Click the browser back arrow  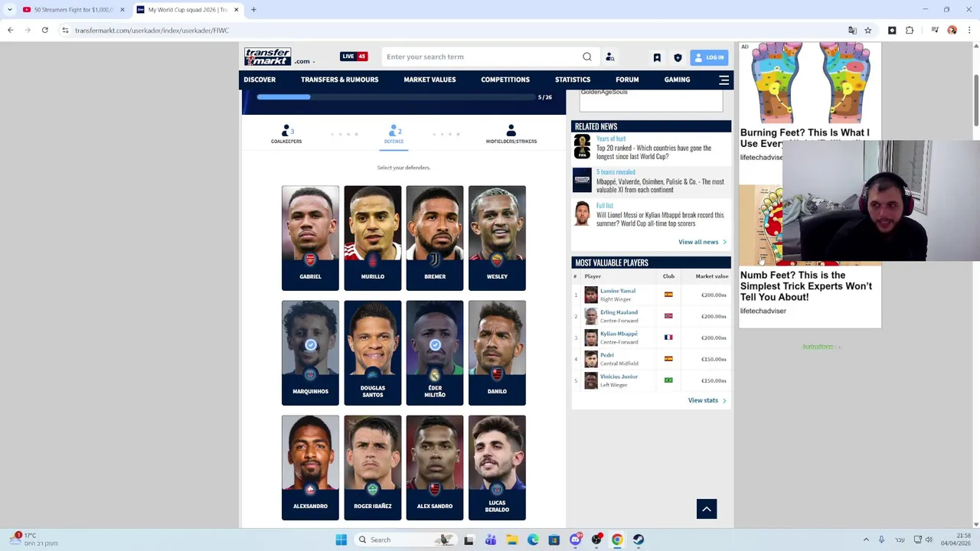[11, 30]
